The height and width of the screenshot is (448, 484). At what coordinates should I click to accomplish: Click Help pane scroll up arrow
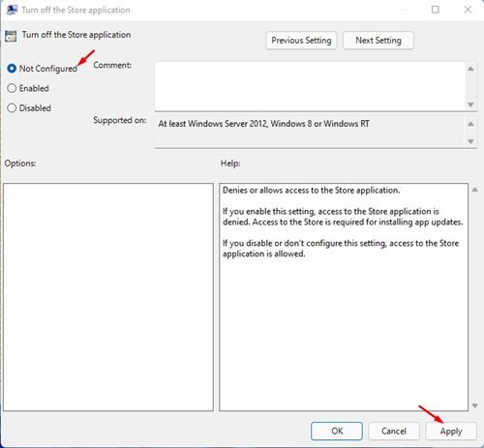tap(475, 190)
